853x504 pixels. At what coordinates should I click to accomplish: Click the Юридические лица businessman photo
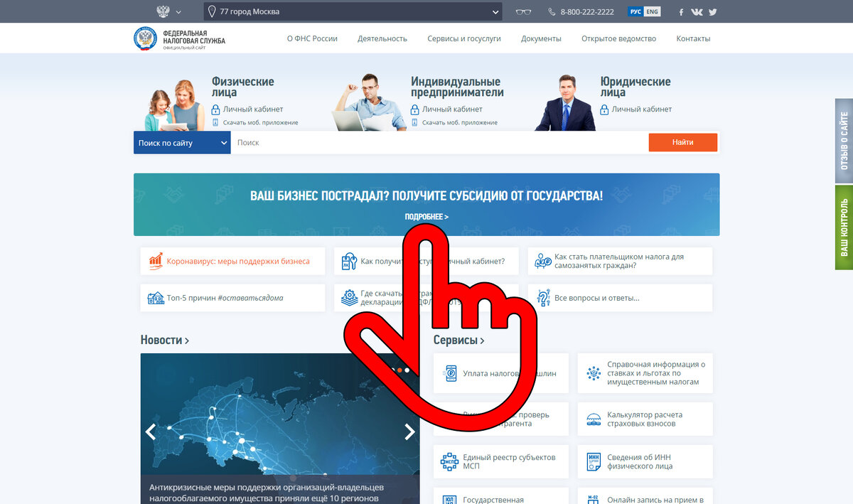[x=564, y=102]
